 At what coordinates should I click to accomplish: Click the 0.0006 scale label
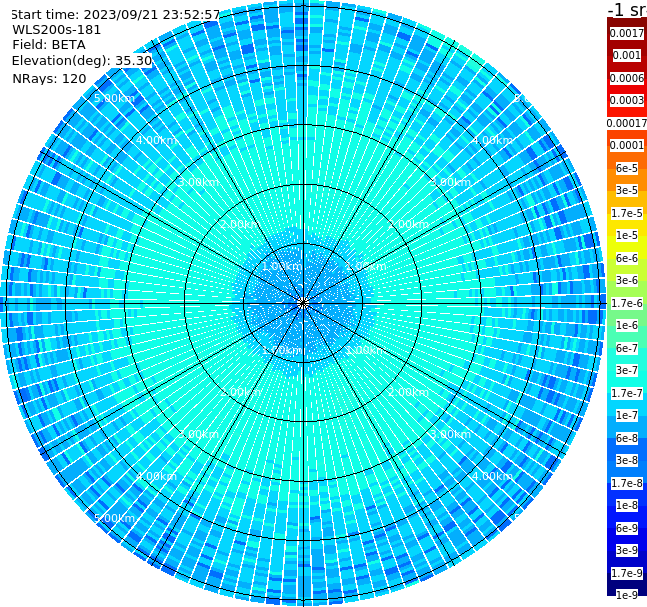pos(627,78)
